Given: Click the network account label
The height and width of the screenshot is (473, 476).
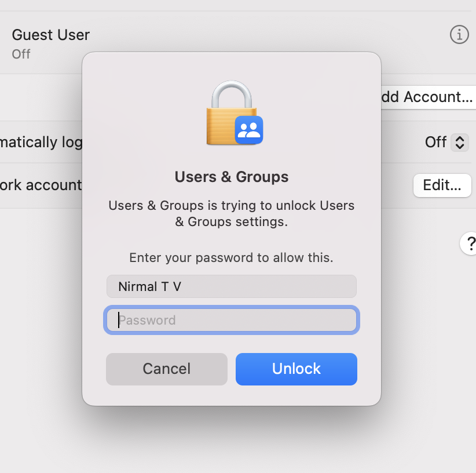Looking at the screenshot, I should 41,185.
